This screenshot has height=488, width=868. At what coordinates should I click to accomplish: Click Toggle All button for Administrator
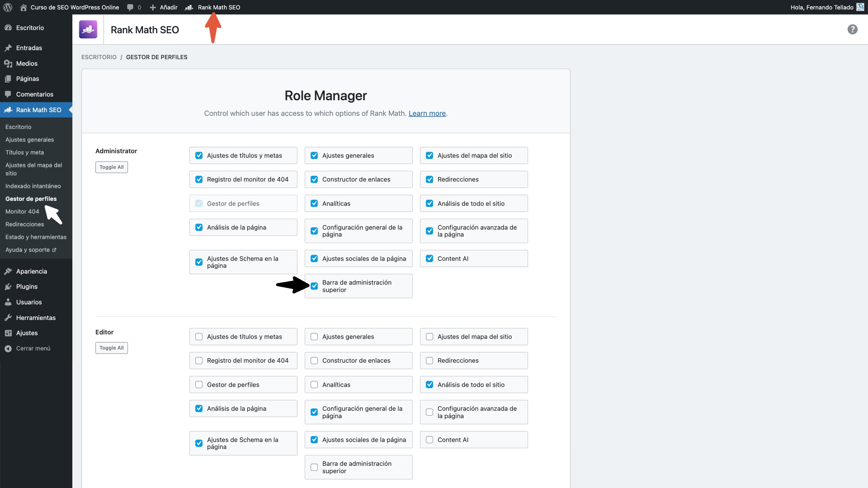coord(111,167)
